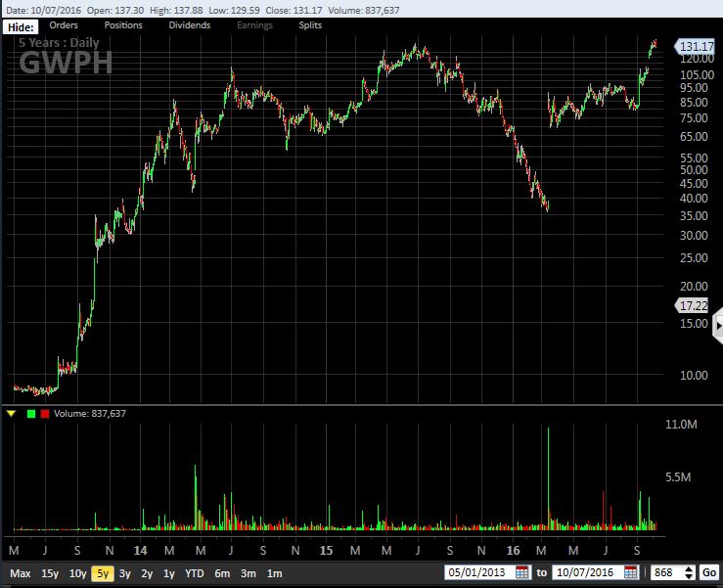Screen dimensions: 723x588
Task: Click the green volume color square
Action: click(x=31, y=414)
